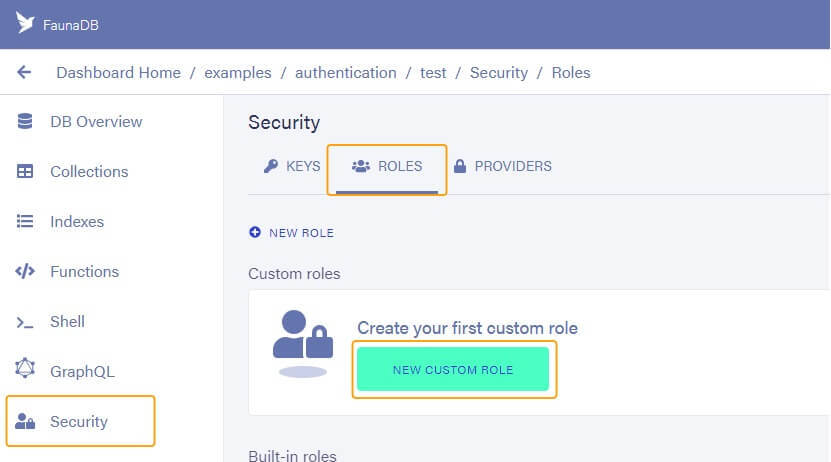Open the test database breadcrumb

(x=433, y=72)
